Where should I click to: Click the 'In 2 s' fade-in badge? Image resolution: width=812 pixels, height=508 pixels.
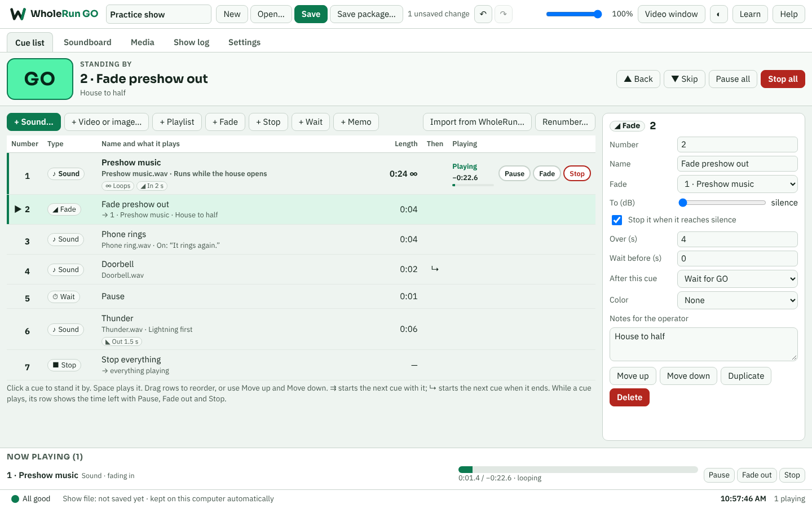pyautogui.click(x=152, y=186)
